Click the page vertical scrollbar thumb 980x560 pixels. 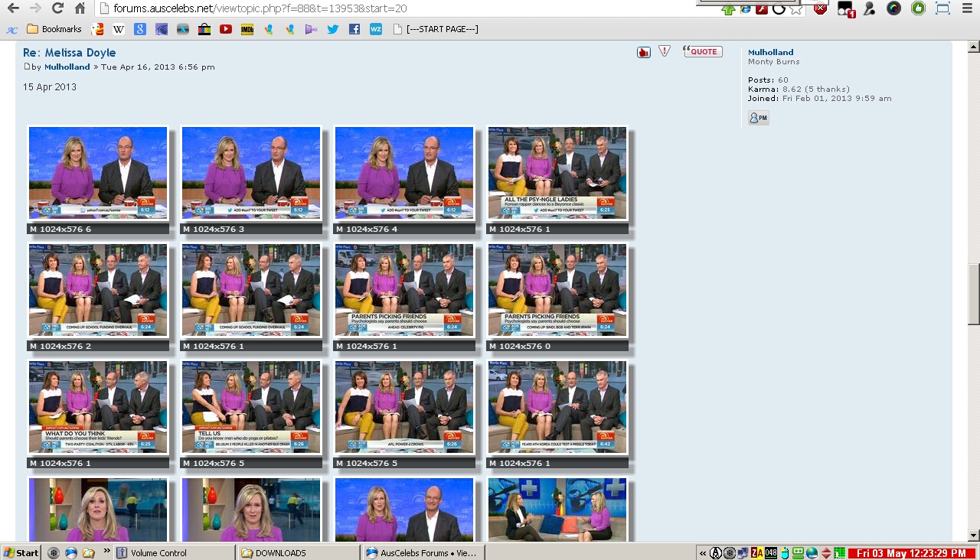(x=973, y=295)
